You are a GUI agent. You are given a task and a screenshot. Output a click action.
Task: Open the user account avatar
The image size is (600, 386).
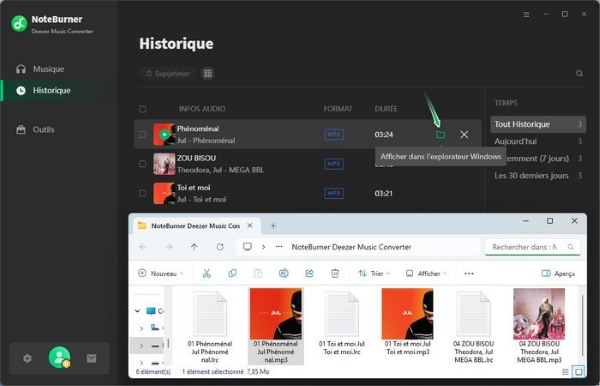point(59,358)
